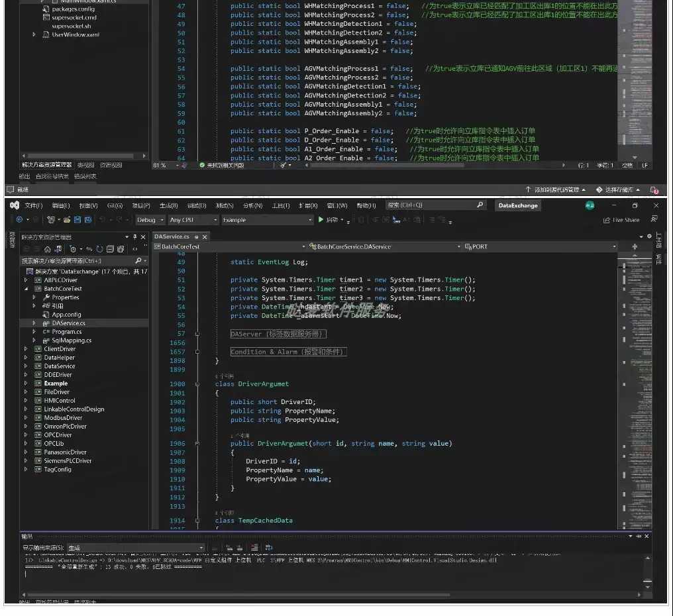Screen dimensions: 673x616
Task: Click the Solution Explorer refresh icon
Action: 99,249
